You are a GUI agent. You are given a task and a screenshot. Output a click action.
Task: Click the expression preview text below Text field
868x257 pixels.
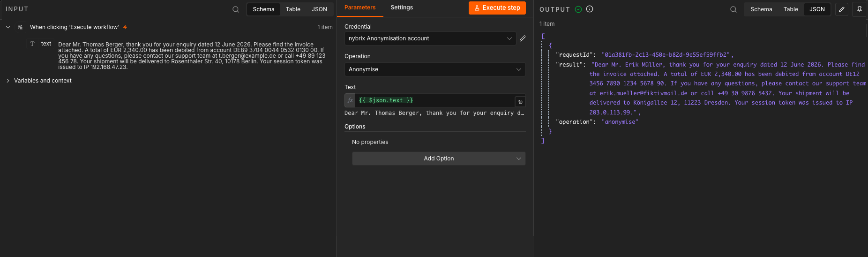click(434, 113)
